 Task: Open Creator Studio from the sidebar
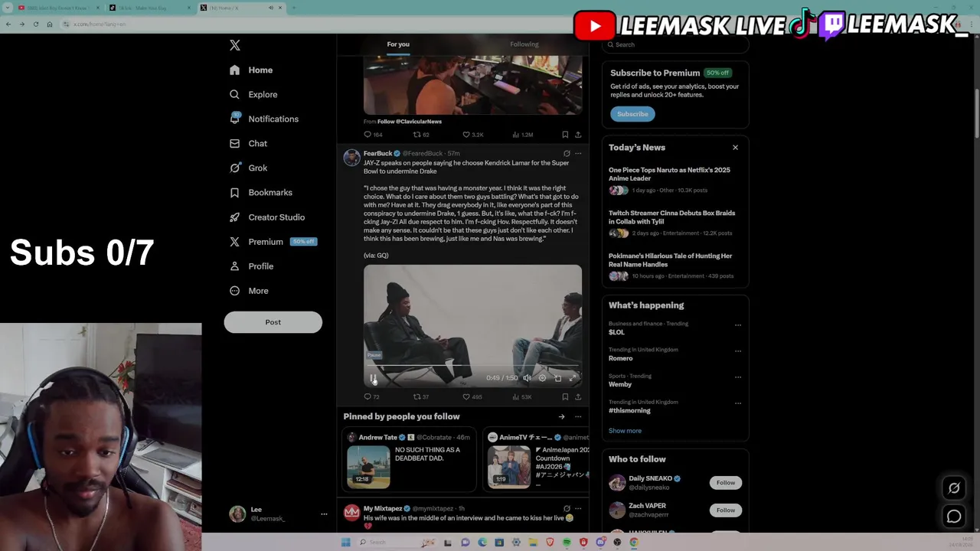(x=267, y=217)
